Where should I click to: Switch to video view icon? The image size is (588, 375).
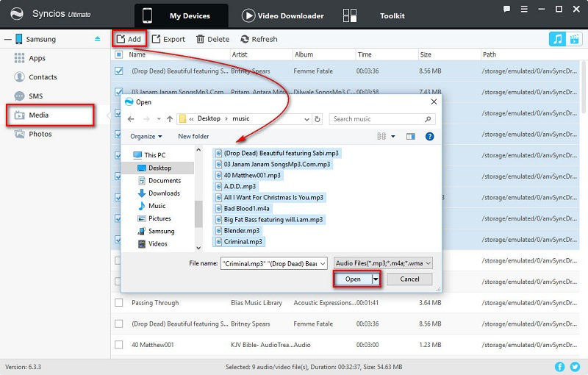[574, 39]
